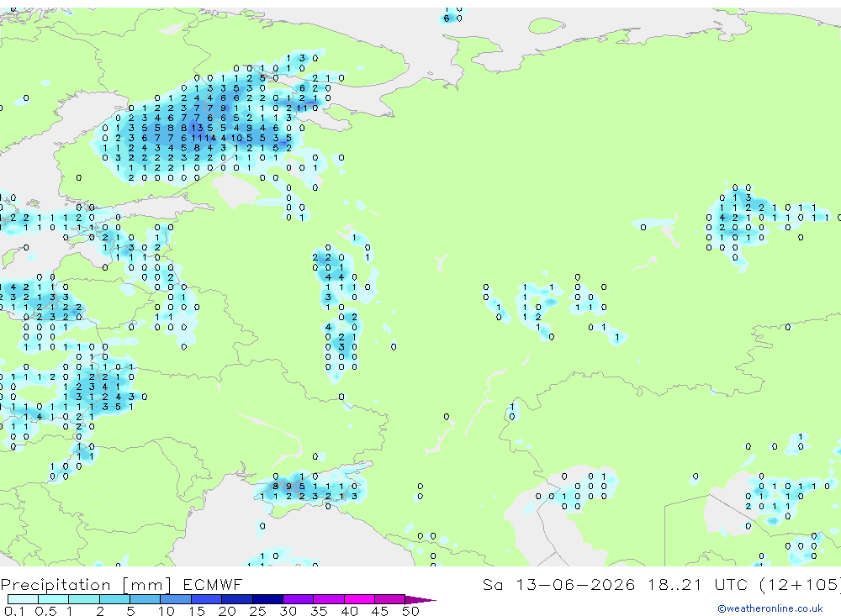Viewport: 841px width, 616px height.
Task: Click the '45' legend scale label
Action: [x=380, y=611]
